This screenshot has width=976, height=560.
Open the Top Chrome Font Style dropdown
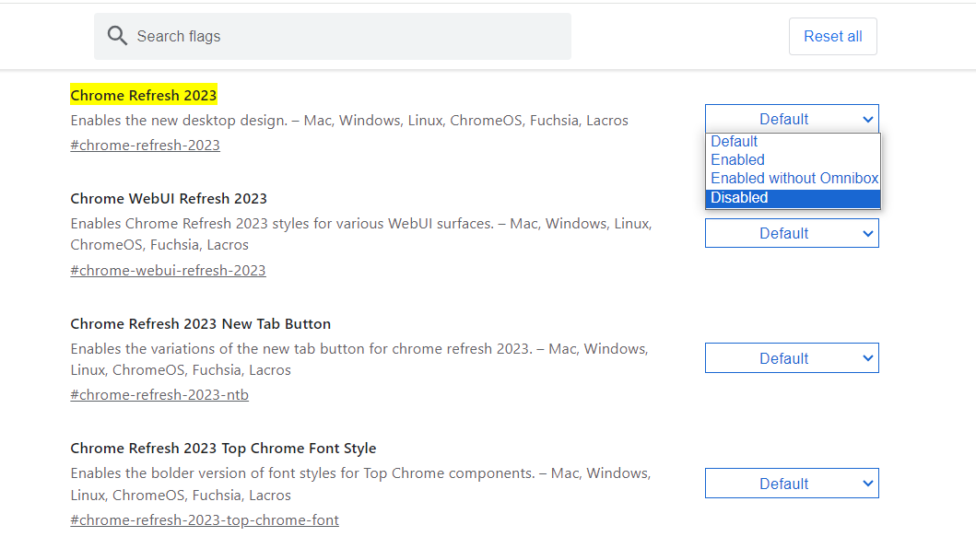click(792, 484)
